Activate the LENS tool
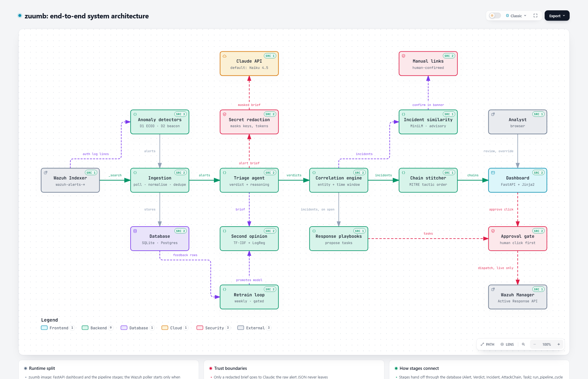Viewport: 588px width, 379px height. [507, 344]
